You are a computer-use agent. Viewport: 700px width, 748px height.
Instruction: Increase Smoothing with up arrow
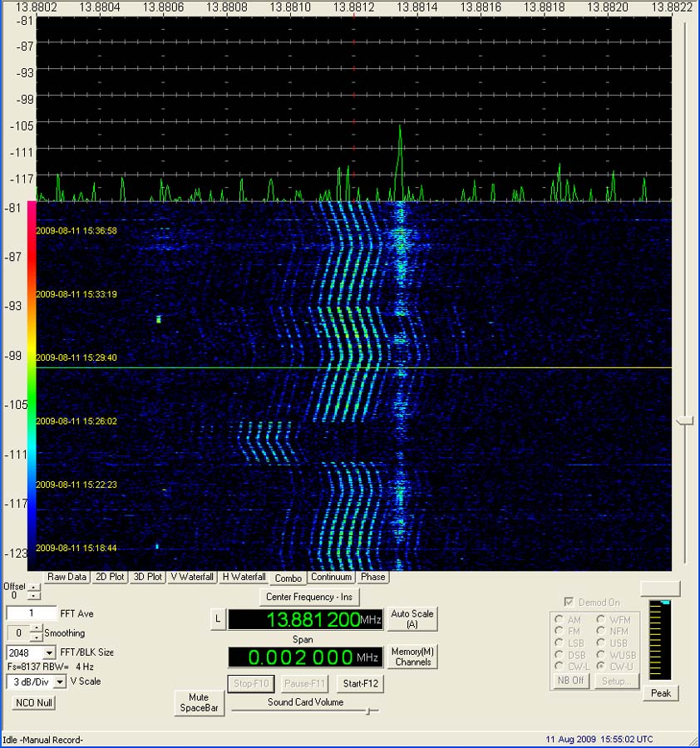pos(37,629)
